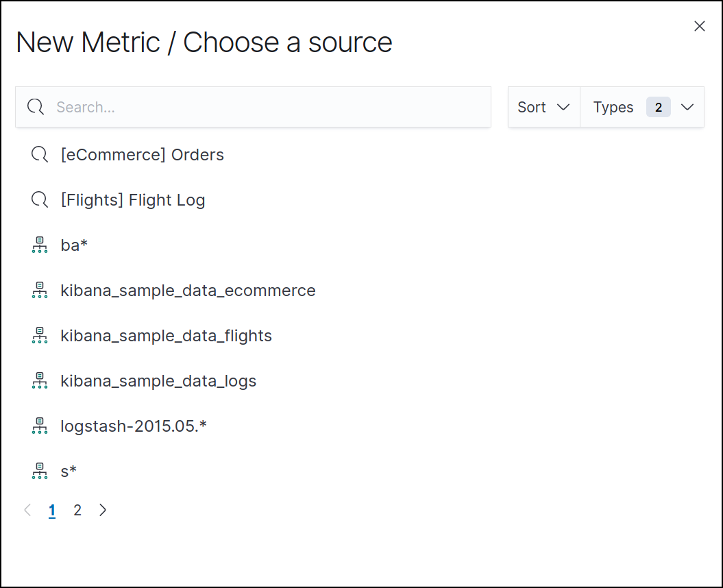Open the Sort dropdown
This screenshot has width=723, height=588.
click(543, 107)
